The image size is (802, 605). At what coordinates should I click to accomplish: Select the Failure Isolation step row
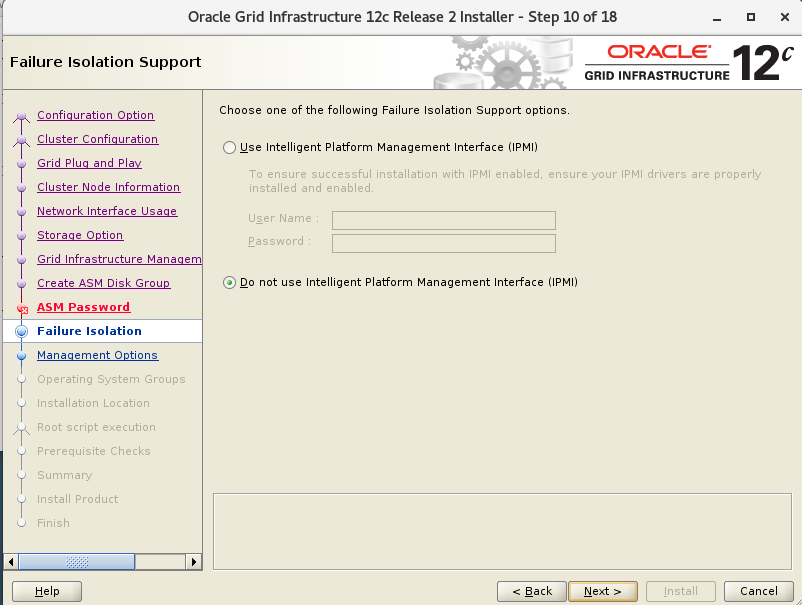102,331
